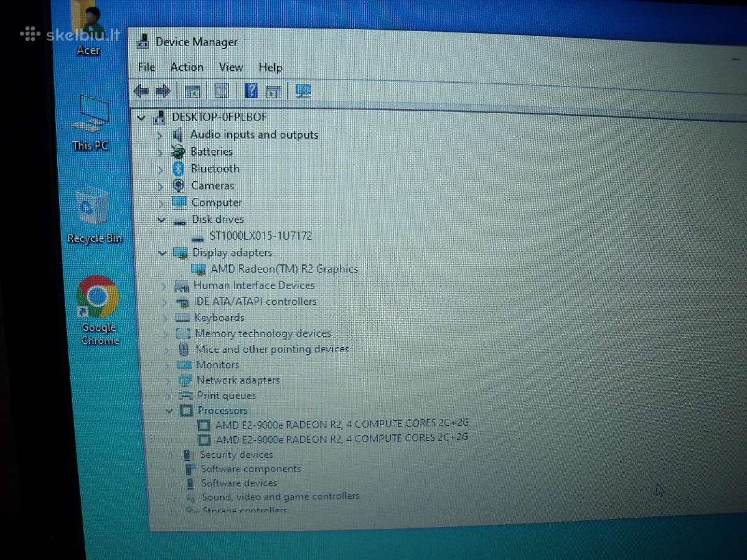Expand the Cameras node arrow
Image resolution: width=747 pixels, height=560 pixels.
tap(162, 185)
